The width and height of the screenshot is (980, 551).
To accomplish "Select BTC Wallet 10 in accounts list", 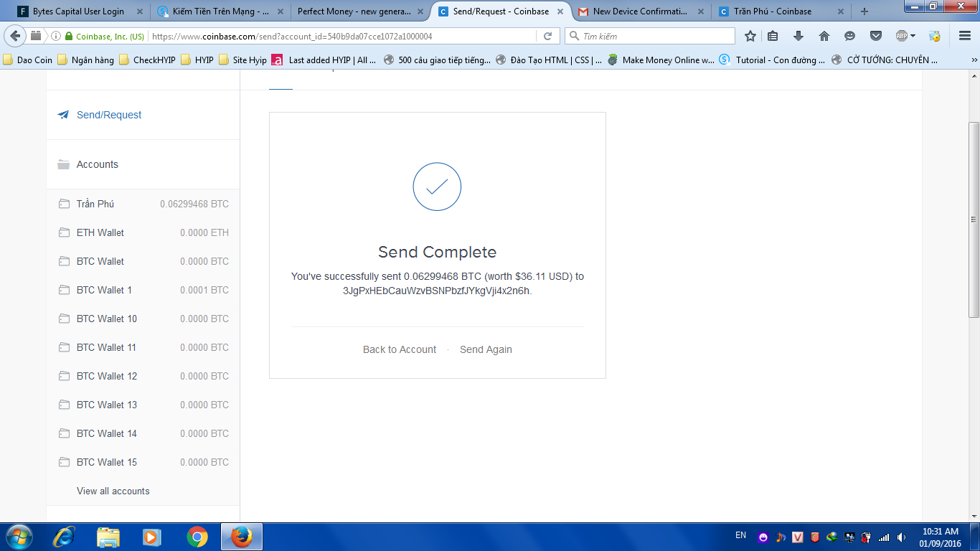I will (x=143, y=319).
